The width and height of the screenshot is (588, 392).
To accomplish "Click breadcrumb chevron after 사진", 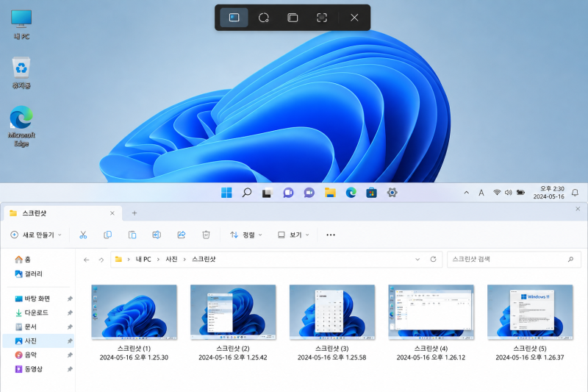I will point(184,259).
